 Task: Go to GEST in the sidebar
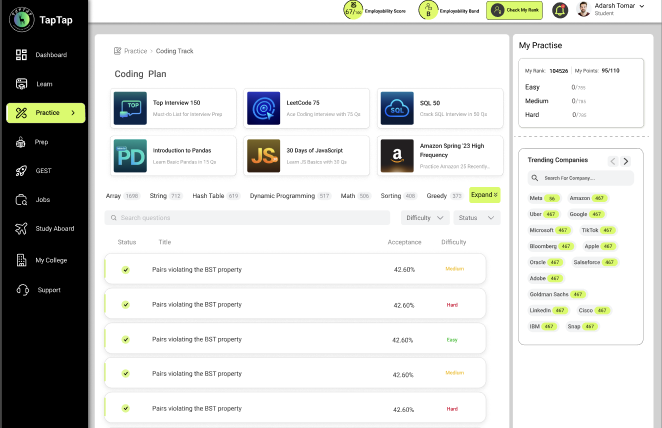tap(44, 171)
